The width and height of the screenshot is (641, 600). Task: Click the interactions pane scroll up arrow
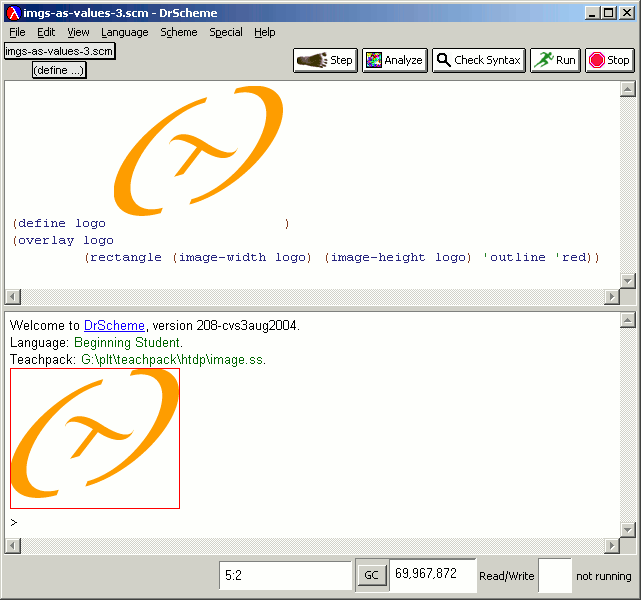point(628,320)
